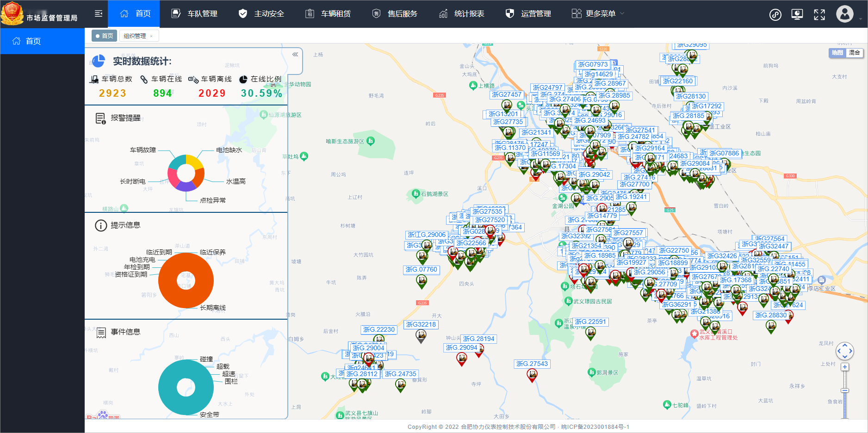The height and width of the screenshot is (433, 868).
Task: Click the forklift icon beside 车辆总数
Action: 94,79
